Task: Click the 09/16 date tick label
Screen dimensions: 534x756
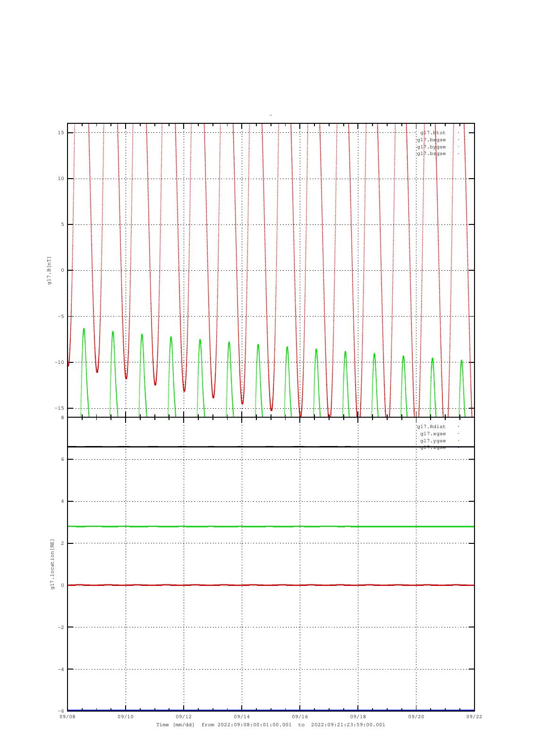Action: (x=300, y=717)
